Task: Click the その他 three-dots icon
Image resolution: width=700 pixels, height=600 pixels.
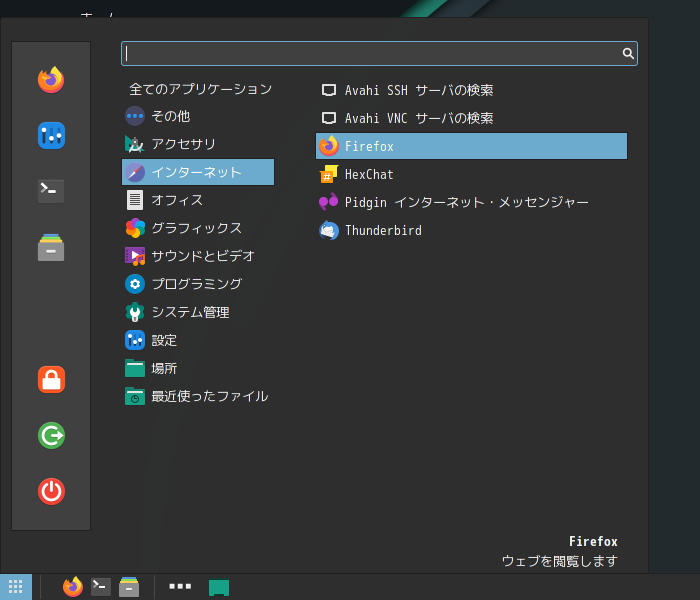Action: 135,117
